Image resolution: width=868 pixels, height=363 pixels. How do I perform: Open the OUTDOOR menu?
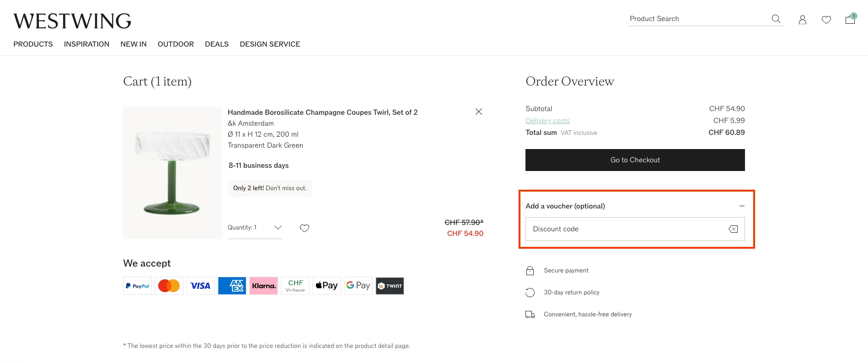(176, 44)
